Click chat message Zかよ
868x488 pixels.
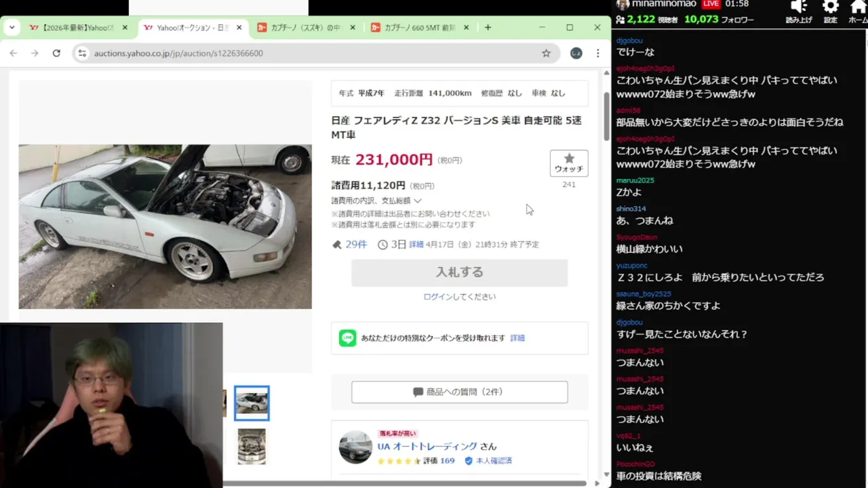tap(629, 192)
